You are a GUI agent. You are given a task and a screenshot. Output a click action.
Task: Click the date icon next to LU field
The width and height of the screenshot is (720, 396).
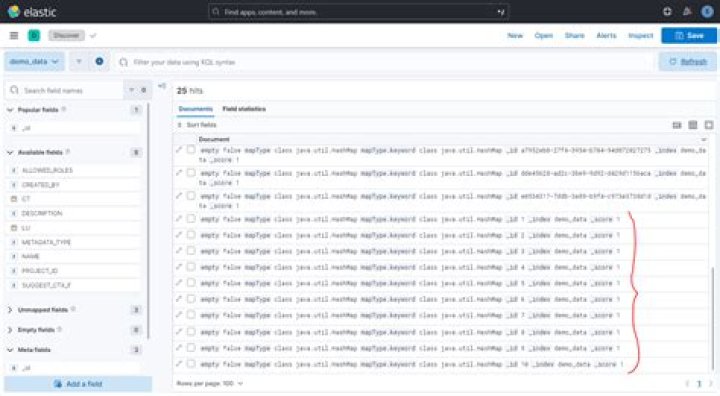coord(14,228)
